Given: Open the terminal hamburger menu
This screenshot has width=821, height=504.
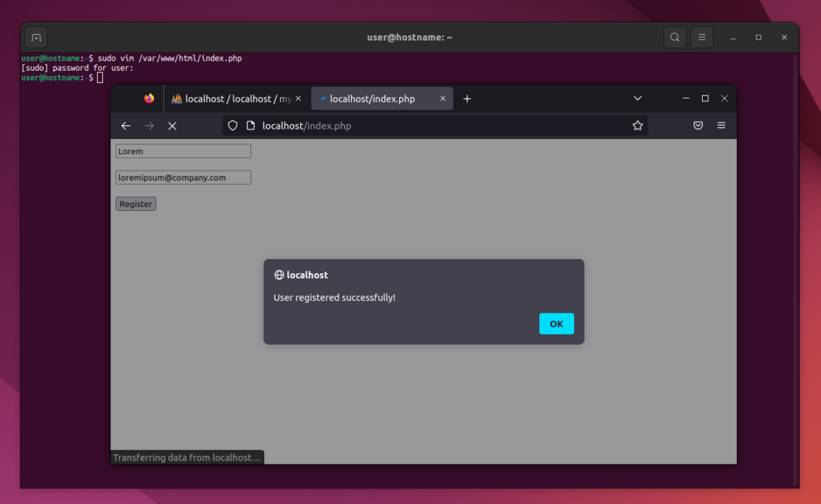Looking at the screenshot, I should click(701, 38).
